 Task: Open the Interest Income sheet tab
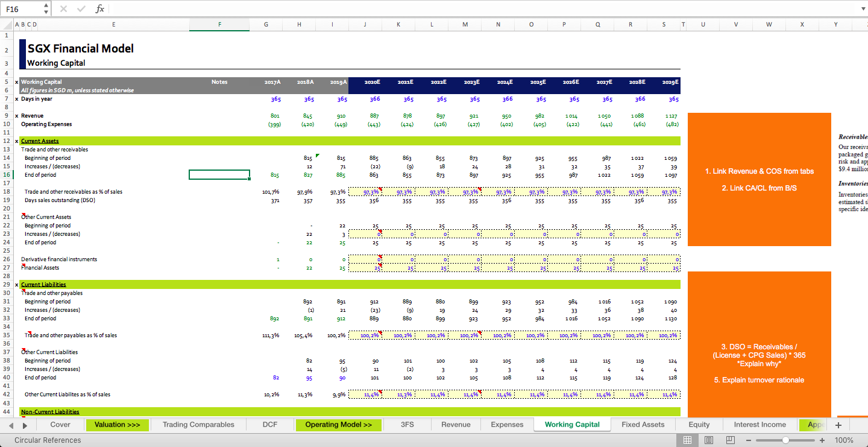coord(760,425)
